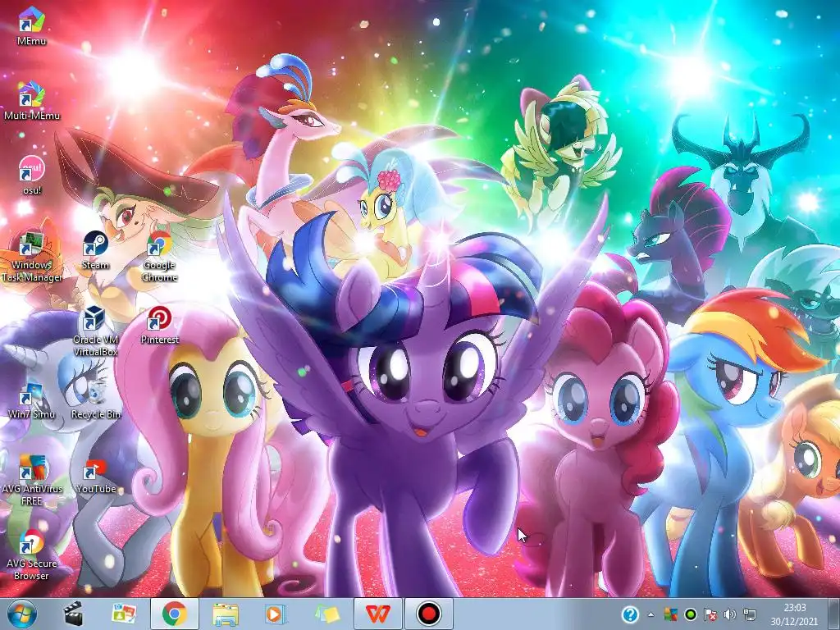
Task: Open the Multi-MEmu desktop shortcut
Action: [31, 101]
